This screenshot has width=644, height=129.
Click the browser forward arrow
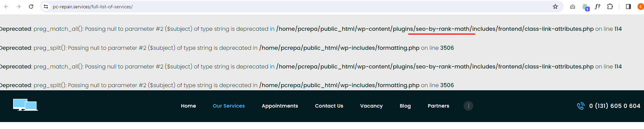[x=19, y=7]
